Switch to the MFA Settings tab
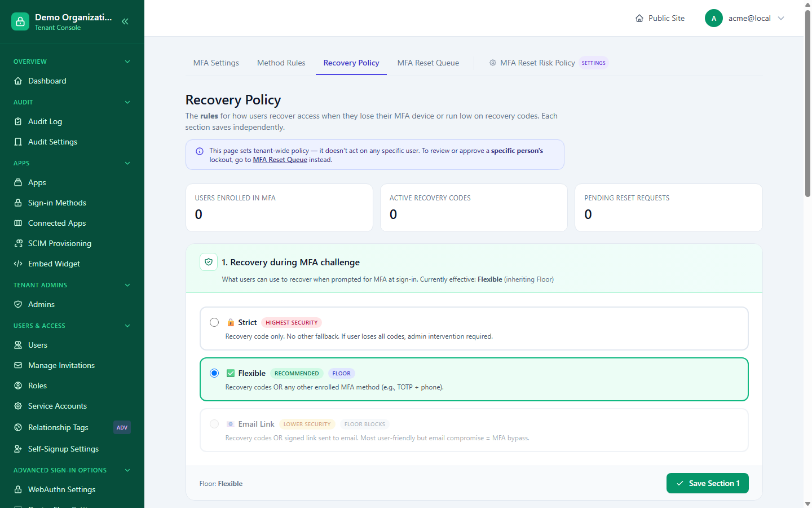Image resolution: width=812 pixels, height=508 pixels. click(x=216, y=63)
